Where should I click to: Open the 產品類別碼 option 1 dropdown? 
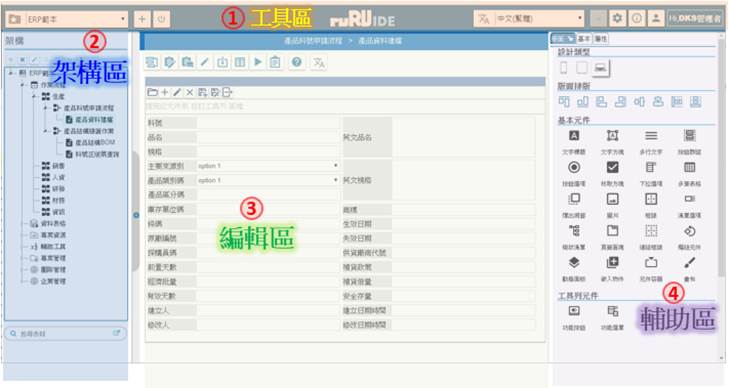tap(268, 180)
